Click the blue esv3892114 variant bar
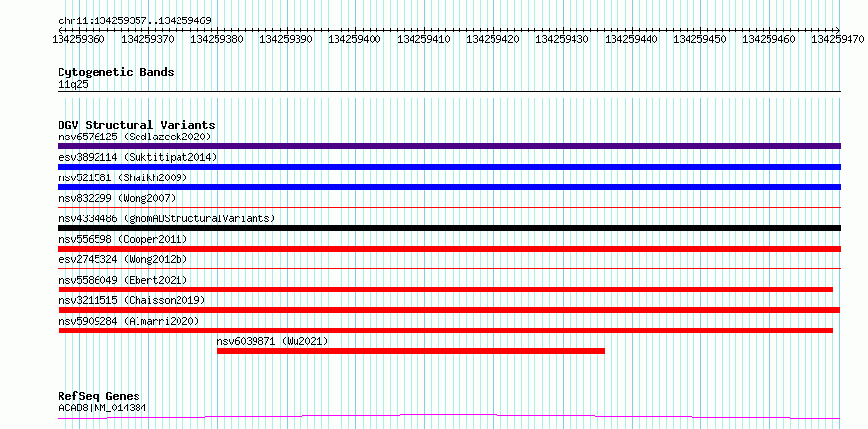Viewport: 868px width, 429px height. pos(449,167)
